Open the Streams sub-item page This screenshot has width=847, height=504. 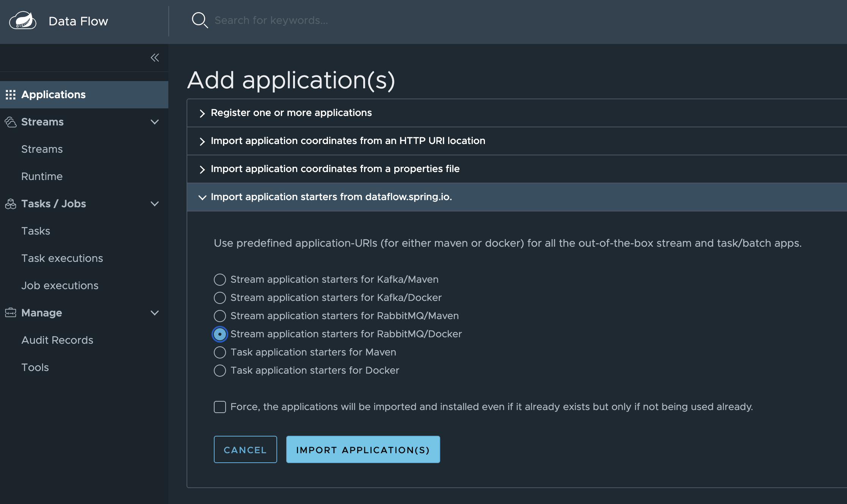click(42, 149)
